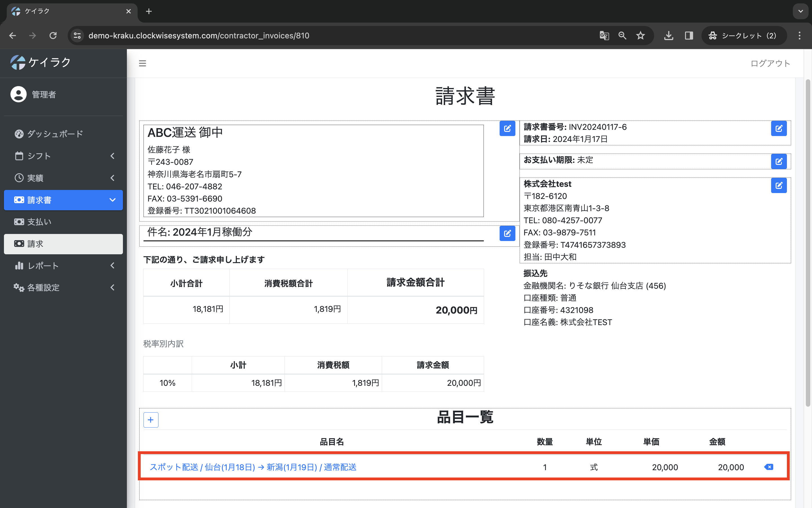Edit the ABC運送 recipient address block
This screenshot has width=812, height=508.
507,128
